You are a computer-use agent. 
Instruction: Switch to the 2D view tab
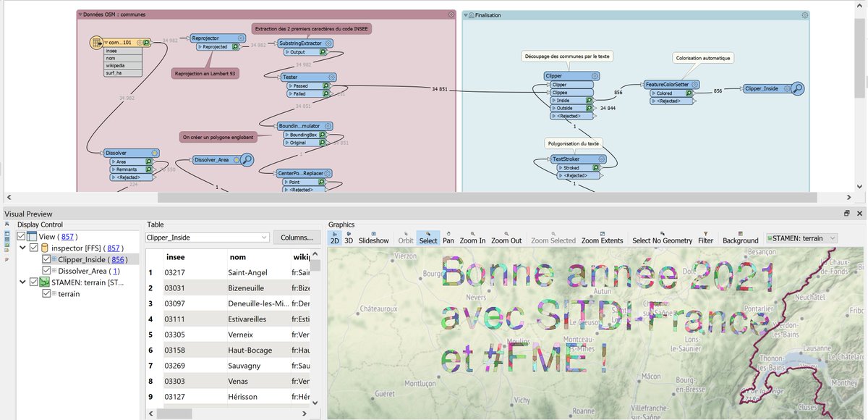(x=334, y=239)
